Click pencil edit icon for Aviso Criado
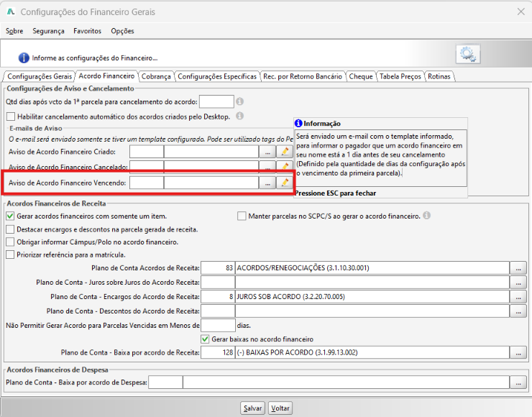The width and height of the screenshot is (532, 417). 285,151
